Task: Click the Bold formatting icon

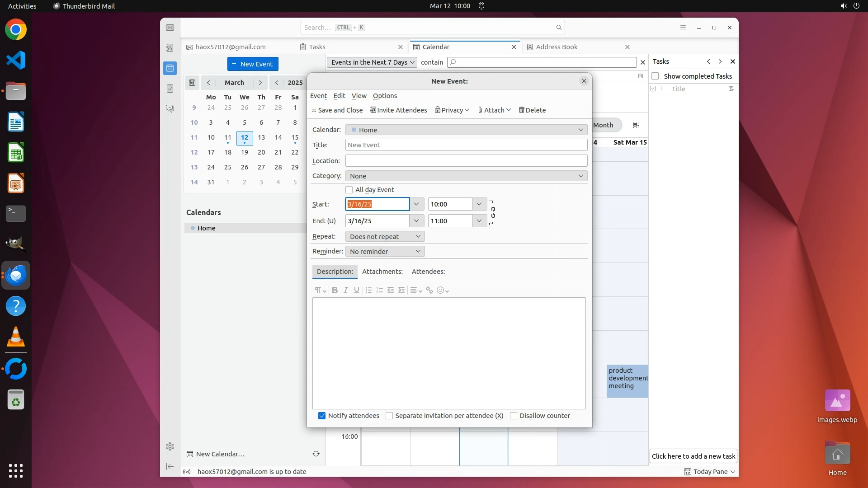Action: pyautogui.click(x=335, y=290)
